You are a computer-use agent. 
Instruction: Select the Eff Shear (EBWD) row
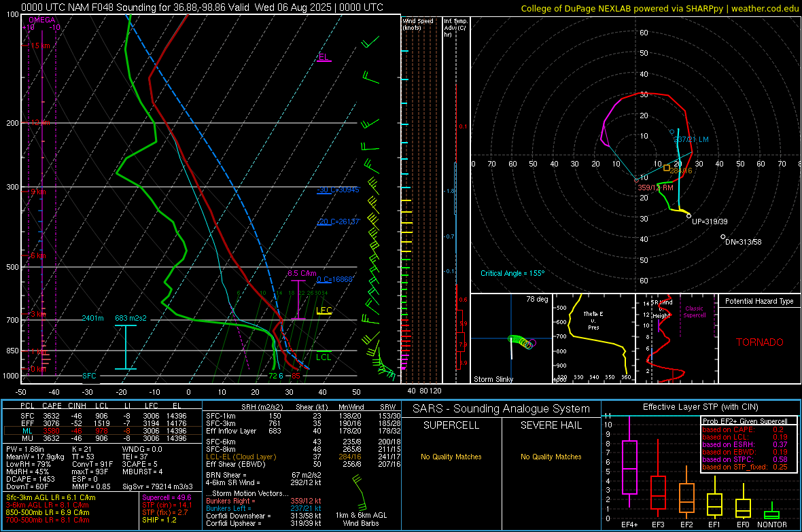(x=303, y=465)
